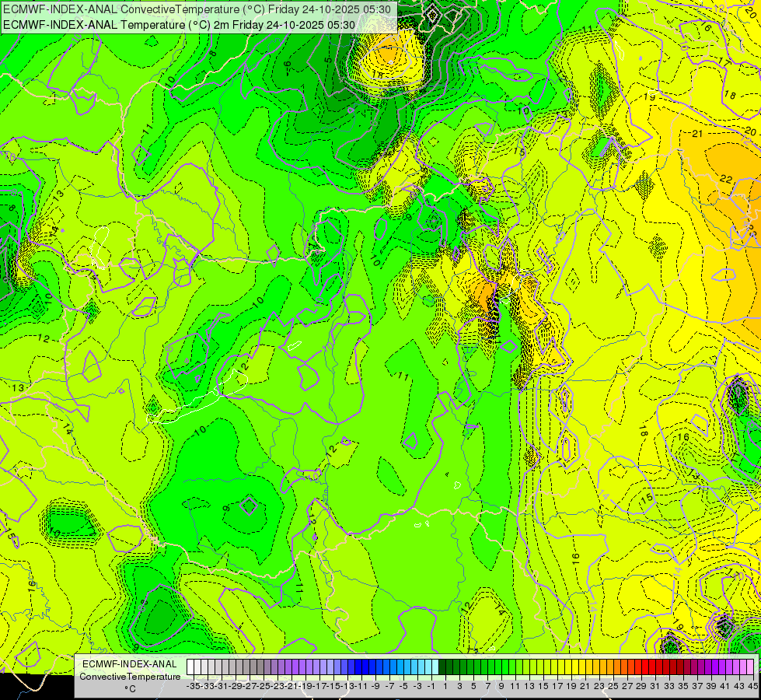The width and height of the screenshot is (761, 700).
Task: Click the ECMWF-INDEX-ANAL legend heading
Action: (x=130, y=664)
